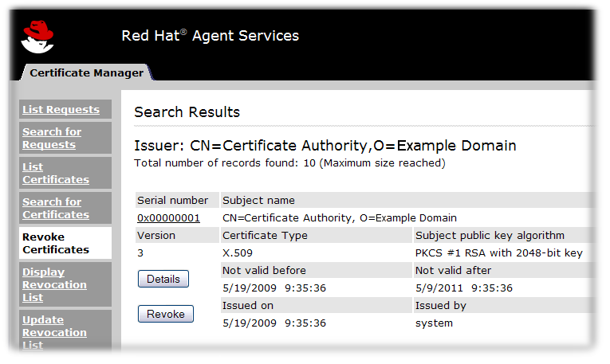Click the X.509 certificate type value
The width and height of the screenshot is (610, 364).
pos(236,253)
